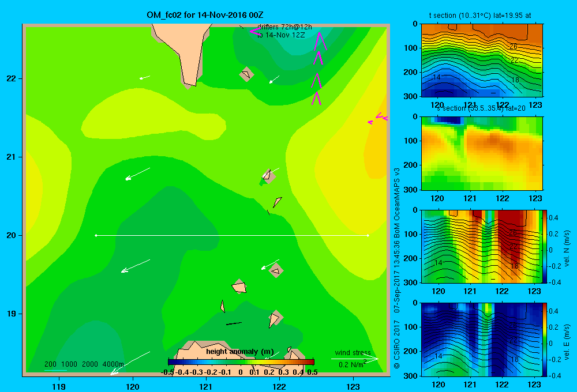Click the '200 1000 2000 4000m' depth legend
The width and height of the screenshot is (577, 392).
coord(84,364)
